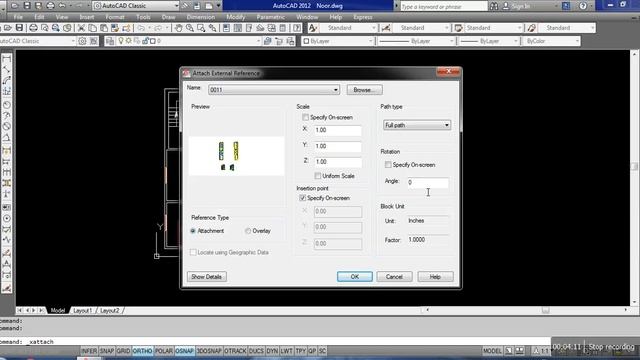640x360 pixels.
Task: Click the dialog Help button
Action: tap(435, 277)
